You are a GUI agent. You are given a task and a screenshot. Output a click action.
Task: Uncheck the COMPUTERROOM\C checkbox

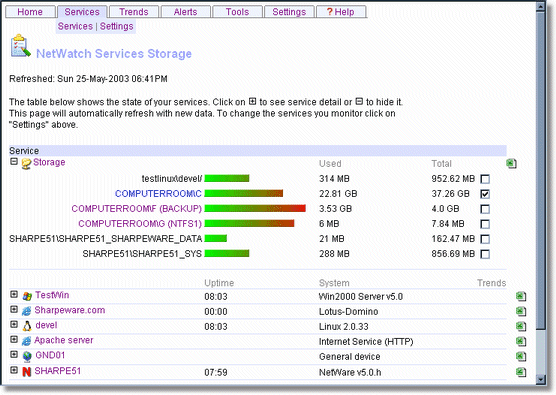coord(485,194)
